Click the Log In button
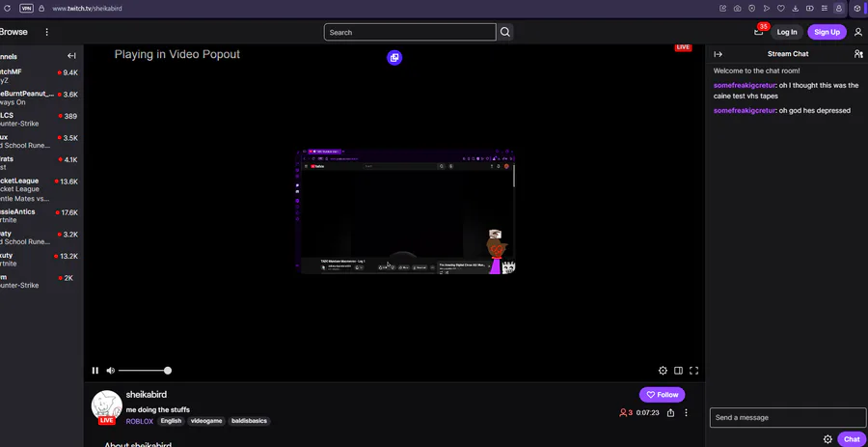Screen dimensions: 868x447 click(x=787, y=32)
